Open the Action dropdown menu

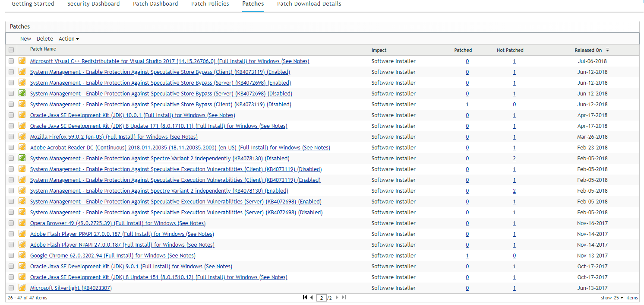69,39
